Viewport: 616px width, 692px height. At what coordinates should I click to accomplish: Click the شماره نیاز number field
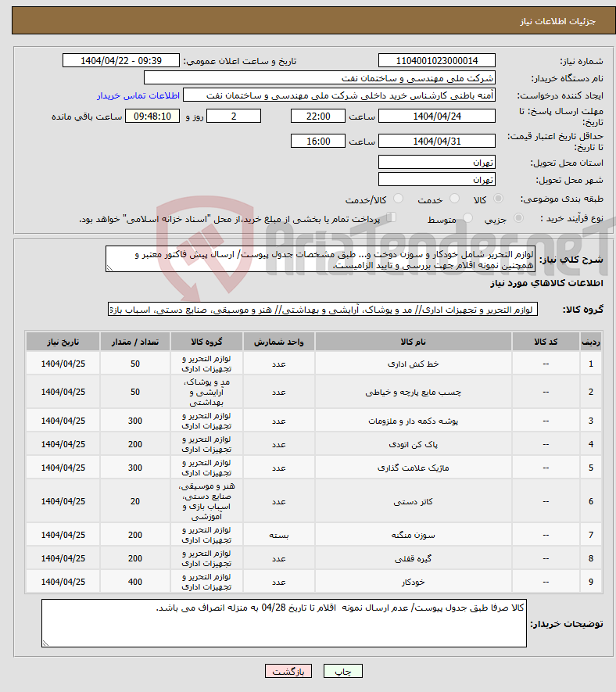point(437,60)
